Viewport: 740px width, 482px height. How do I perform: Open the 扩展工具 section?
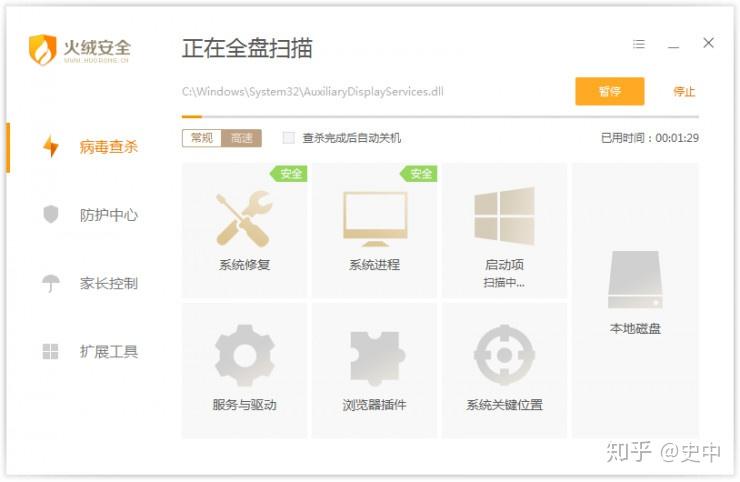[109, 352]
